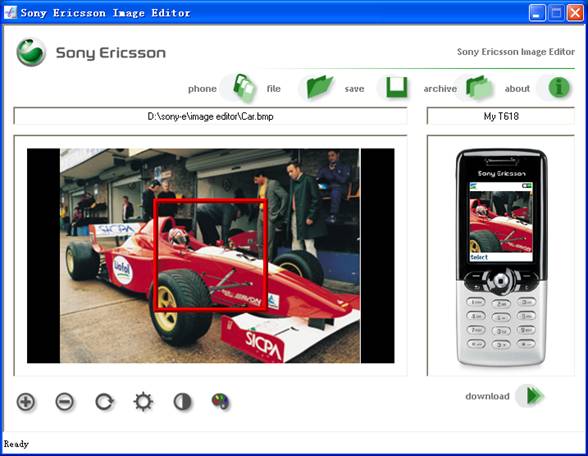Zoom in with the plus magnifier icon
The image size is (588, 456).
26,402
